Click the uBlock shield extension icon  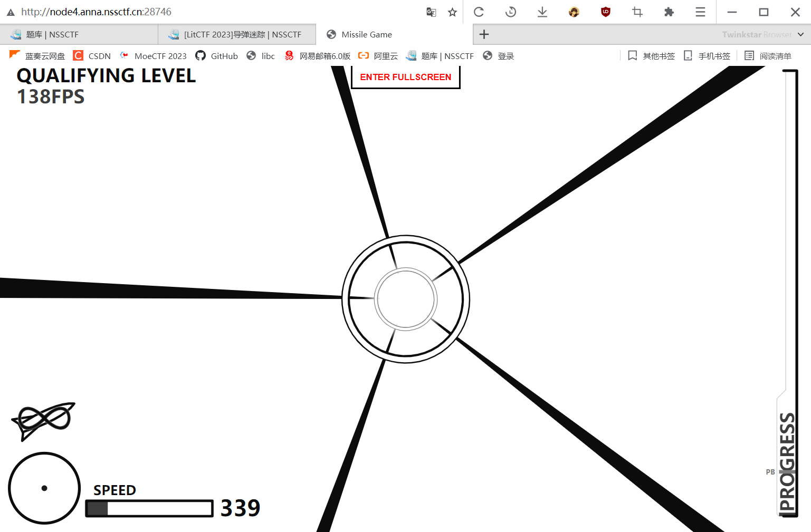click(605, 12)
